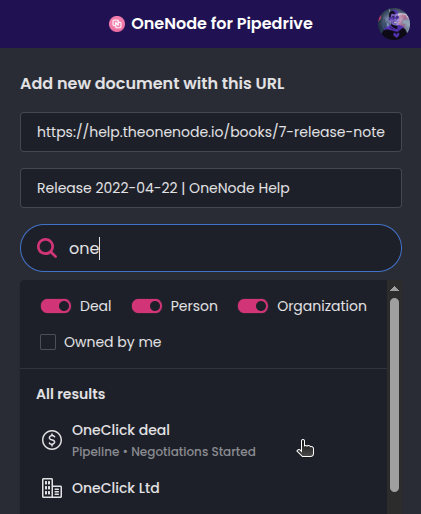Screen dimensions: 421x514
Task: Click the document URL input field
Action: pyautogui.click(x=211, y=132)
